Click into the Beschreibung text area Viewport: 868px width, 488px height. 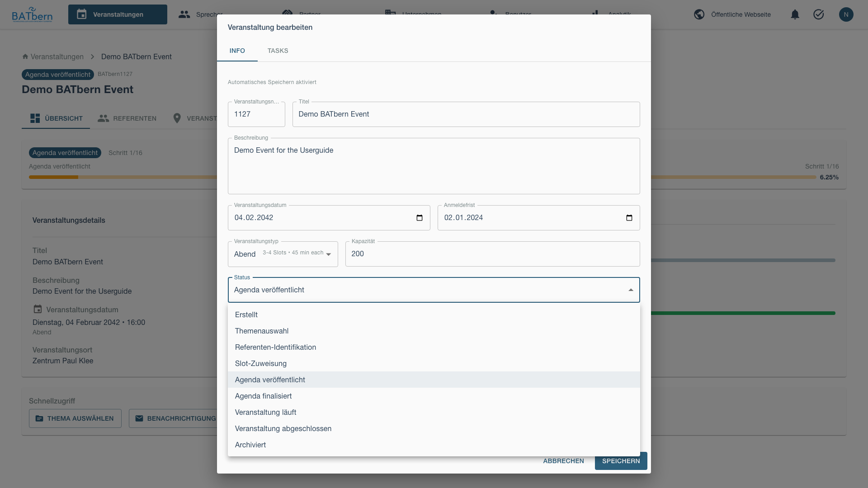pos(434,166)
